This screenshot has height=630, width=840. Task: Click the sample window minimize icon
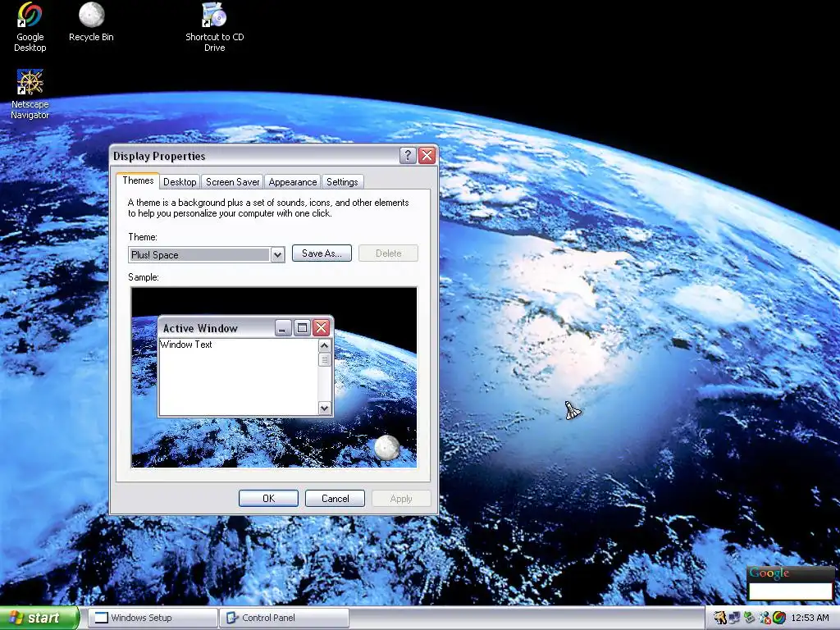283,328
